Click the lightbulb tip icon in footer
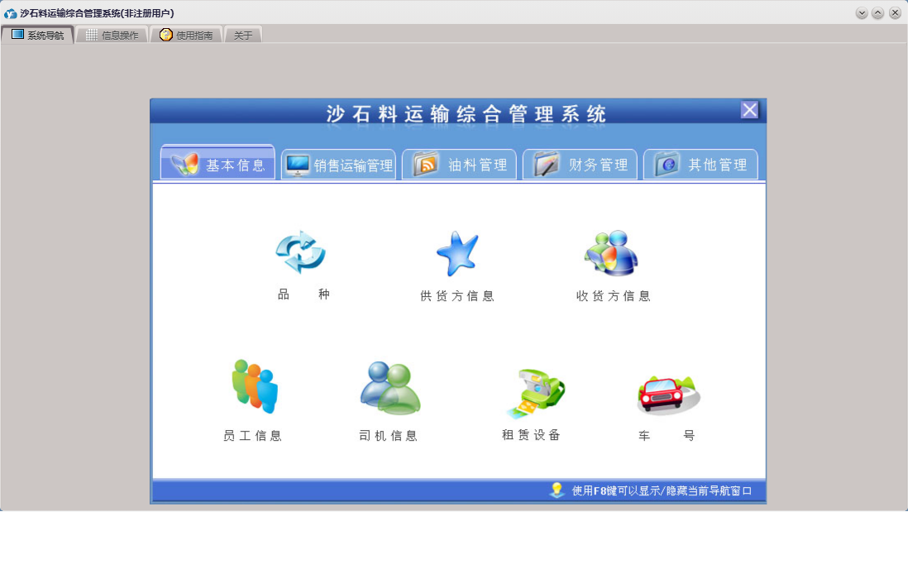Screen dimensions: 908x588 pyautogui.click(x=557, y=490)
